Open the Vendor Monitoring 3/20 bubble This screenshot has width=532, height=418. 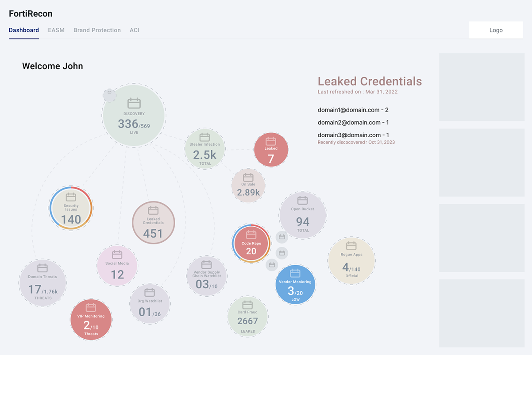click(295, 285)
